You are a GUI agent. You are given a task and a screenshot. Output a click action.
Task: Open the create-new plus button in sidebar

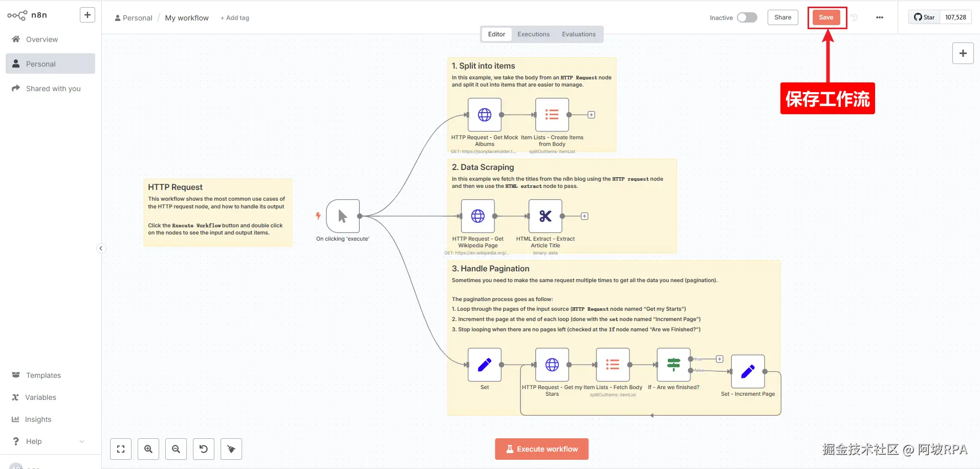tap(88, 15)
